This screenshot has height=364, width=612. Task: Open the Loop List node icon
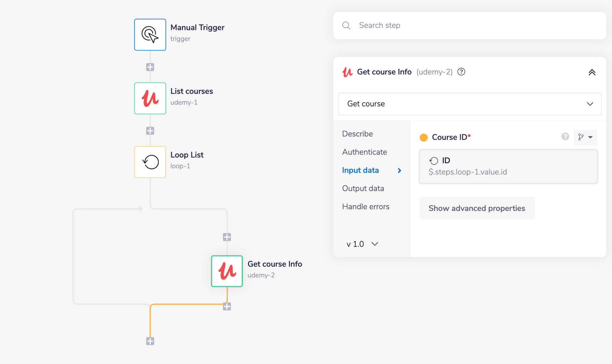150,162
